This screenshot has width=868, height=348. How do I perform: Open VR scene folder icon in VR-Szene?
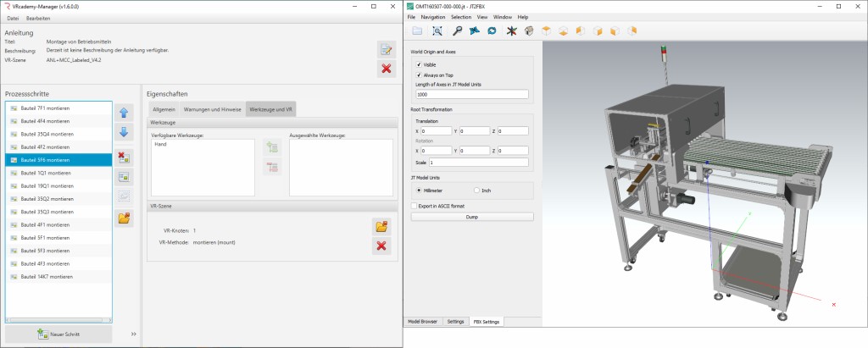pyautogui.click(x=381, y=226)
